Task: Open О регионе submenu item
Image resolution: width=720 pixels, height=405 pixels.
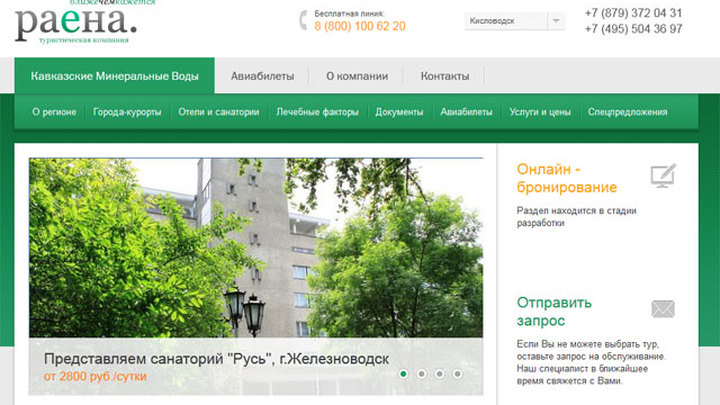Action: tap(54, 112)
